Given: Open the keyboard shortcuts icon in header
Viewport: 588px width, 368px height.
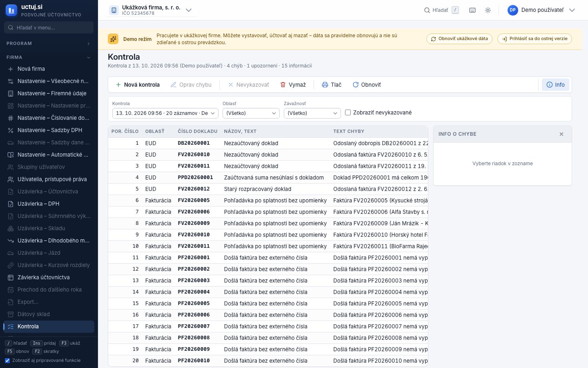Looking at the screenshot, I should pyautogui.click(x=472, y=10).
